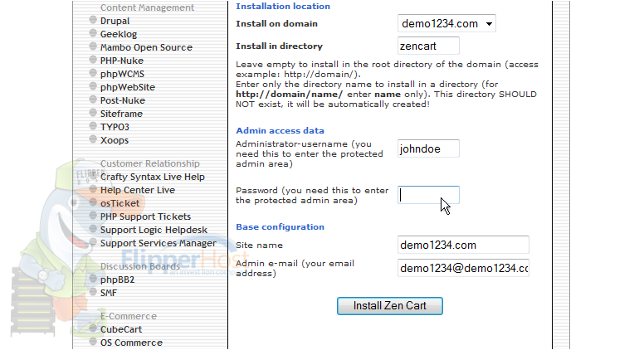This screenshot has height=350, width=644.
Task: Click the Site name input field
Action: point(463,245)
